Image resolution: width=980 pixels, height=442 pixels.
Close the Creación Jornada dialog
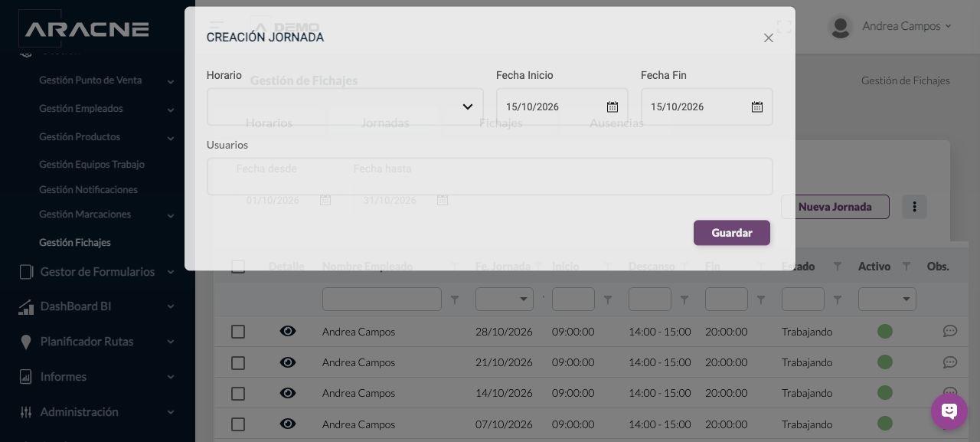pyautogui.click(x=769, y=38)
